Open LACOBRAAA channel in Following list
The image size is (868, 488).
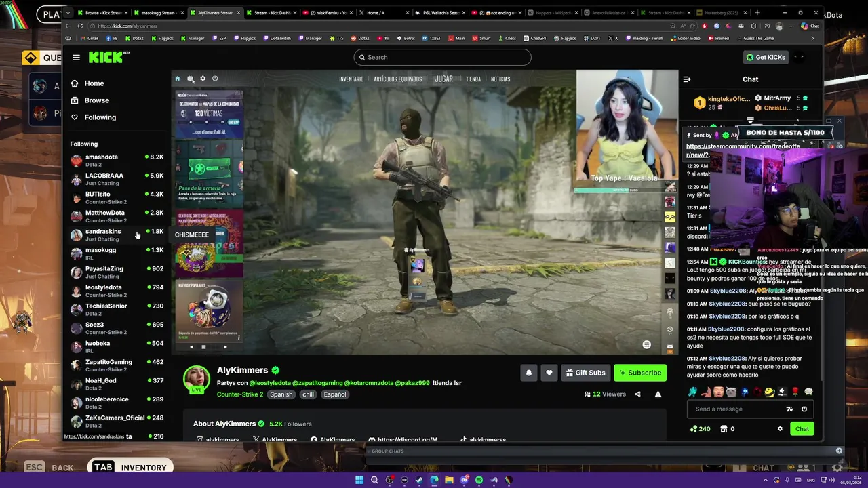pos(117,179)
